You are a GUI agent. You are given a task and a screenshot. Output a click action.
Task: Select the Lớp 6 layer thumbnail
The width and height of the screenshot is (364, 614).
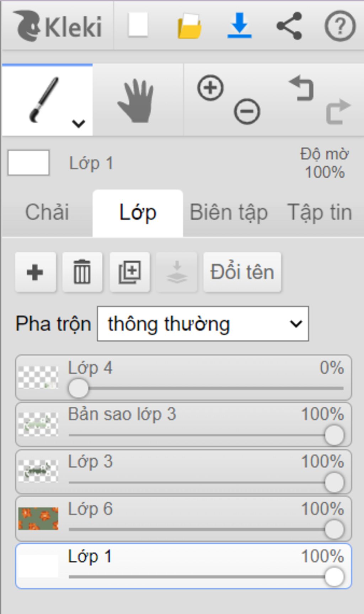tap(38, 519)
